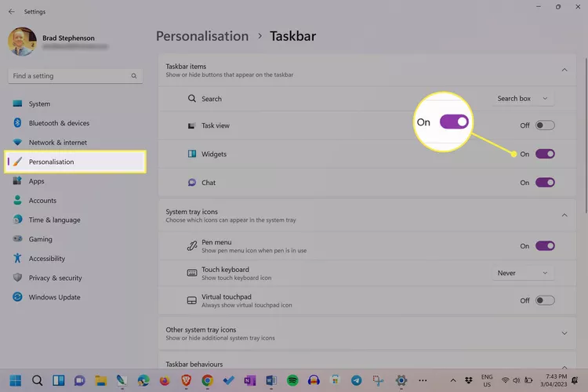Launch the Chat icon in the taskbar
588x392 pixels.
pos(79,380)
